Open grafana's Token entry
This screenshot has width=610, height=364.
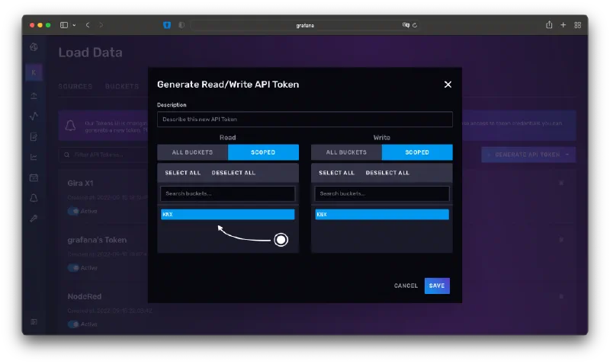click(x=97, y=240)
